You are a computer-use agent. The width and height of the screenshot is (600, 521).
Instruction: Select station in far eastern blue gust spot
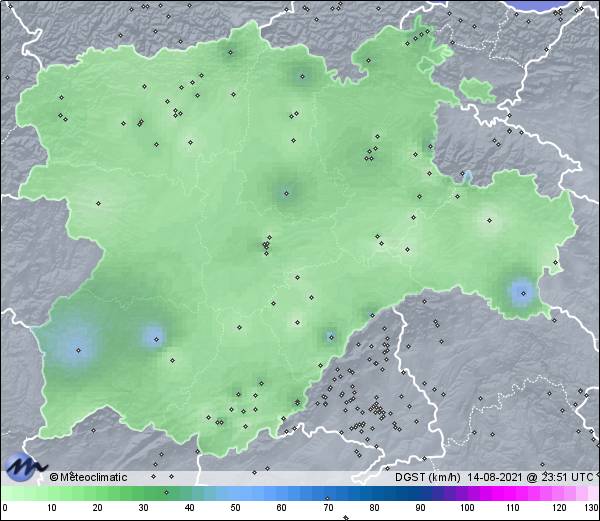tap(523, 293)
